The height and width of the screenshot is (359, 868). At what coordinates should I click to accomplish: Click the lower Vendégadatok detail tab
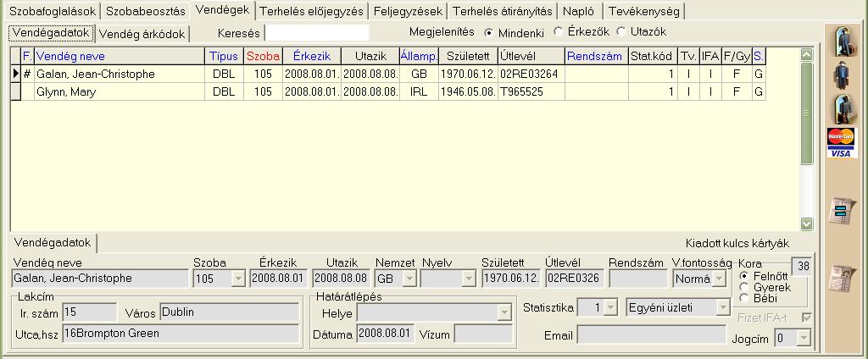pyautogui.click(x=53, y=243)
